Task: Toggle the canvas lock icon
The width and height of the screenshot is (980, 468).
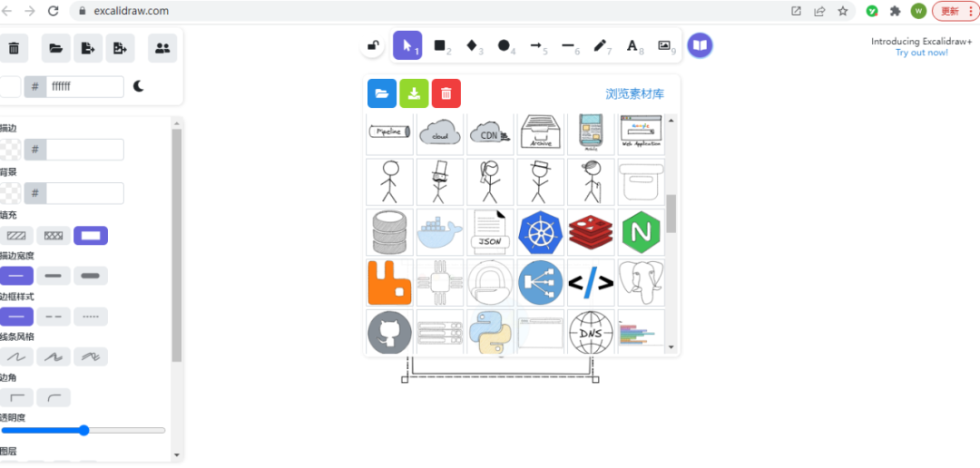Action: 373,45
